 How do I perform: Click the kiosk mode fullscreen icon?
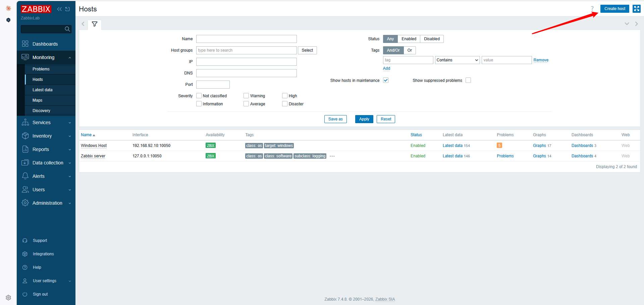[636, 9]
